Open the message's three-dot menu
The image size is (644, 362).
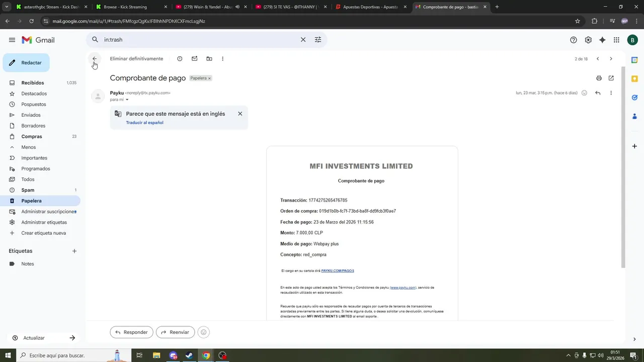tap(611, 93)
